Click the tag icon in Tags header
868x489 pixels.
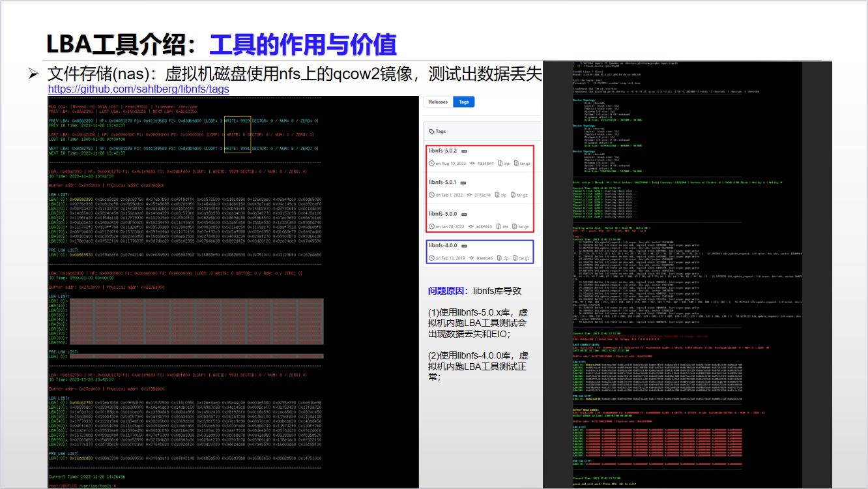(x=431, y=131)
